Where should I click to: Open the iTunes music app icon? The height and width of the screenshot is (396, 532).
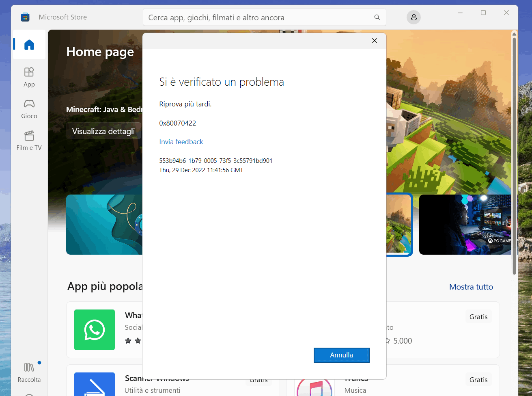pos(314,387)
